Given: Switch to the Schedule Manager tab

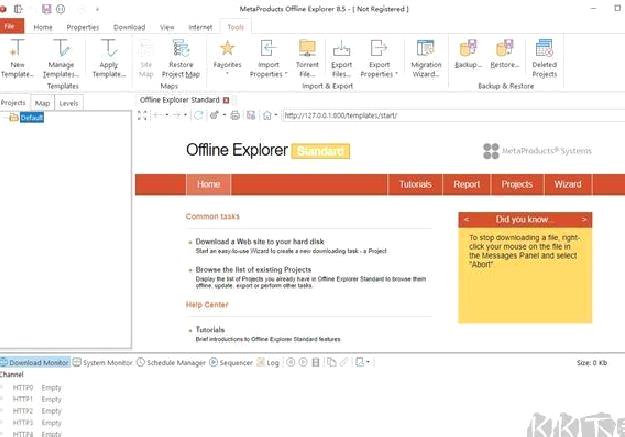Looking at the screenshot, I should pyautogui.click(x=171, y=362).
